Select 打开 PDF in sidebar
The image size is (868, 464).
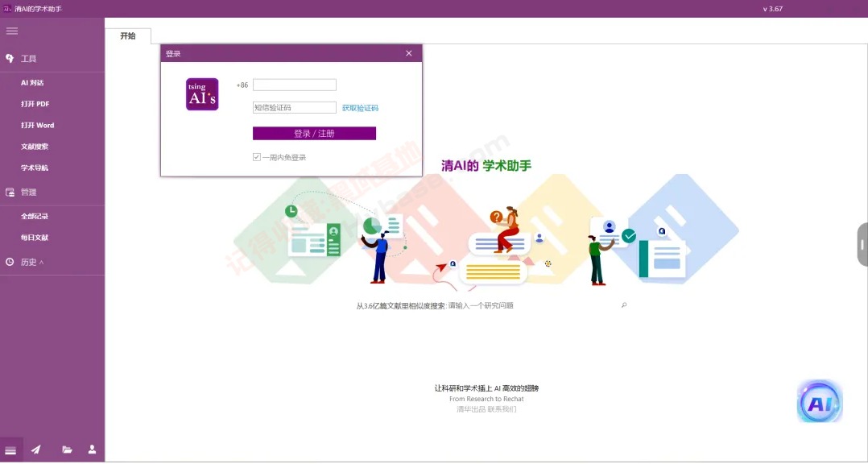point(35,104)
